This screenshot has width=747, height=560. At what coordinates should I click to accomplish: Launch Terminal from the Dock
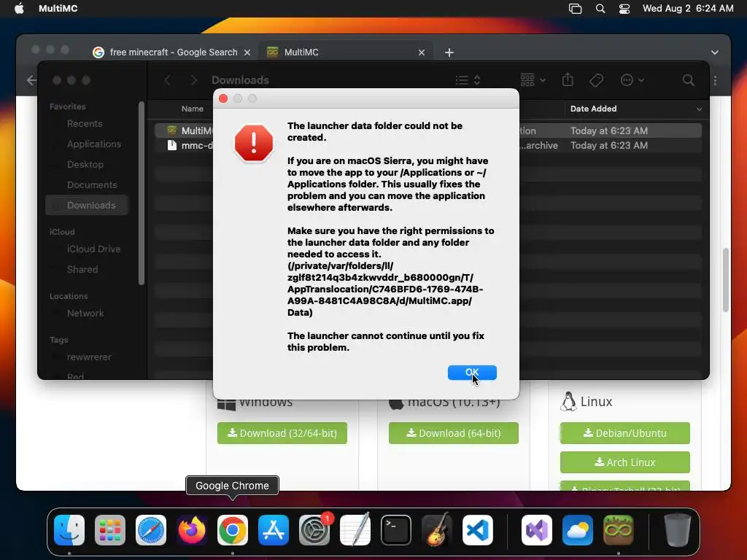[x=396, y=530]
